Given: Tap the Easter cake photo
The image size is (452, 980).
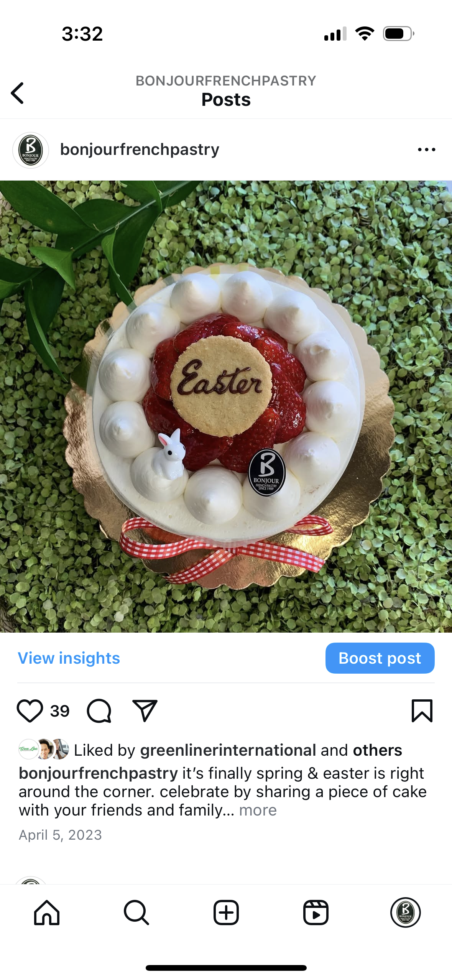Looking at the screenshot, I should (x=226, y=406).
